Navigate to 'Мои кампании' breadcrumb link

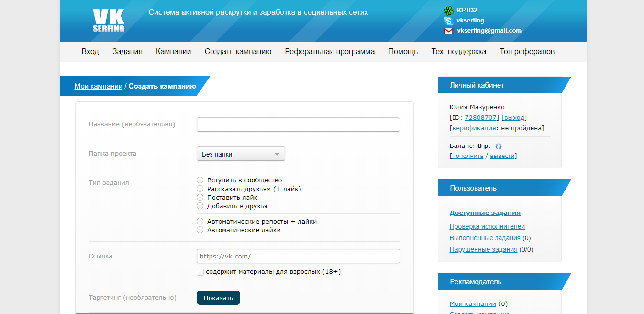click(x=98, y=86)
